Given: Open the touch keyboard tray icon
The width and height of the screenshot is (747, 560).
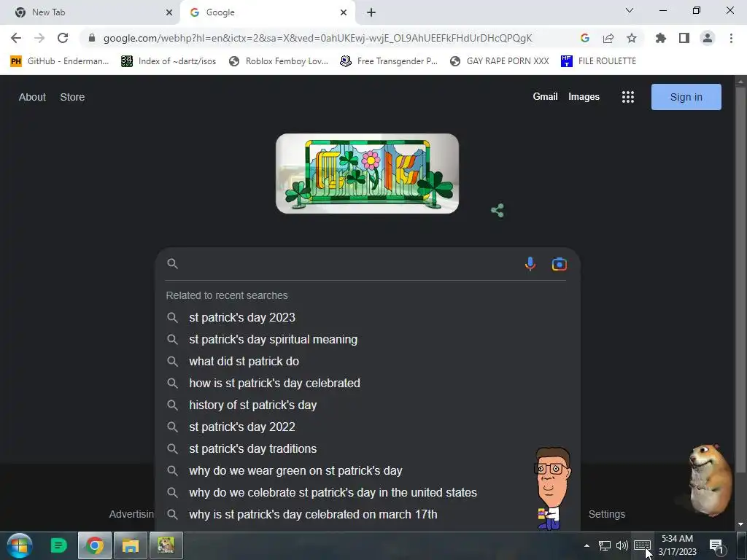Looking at the screenshot, I should pos(642,545).
